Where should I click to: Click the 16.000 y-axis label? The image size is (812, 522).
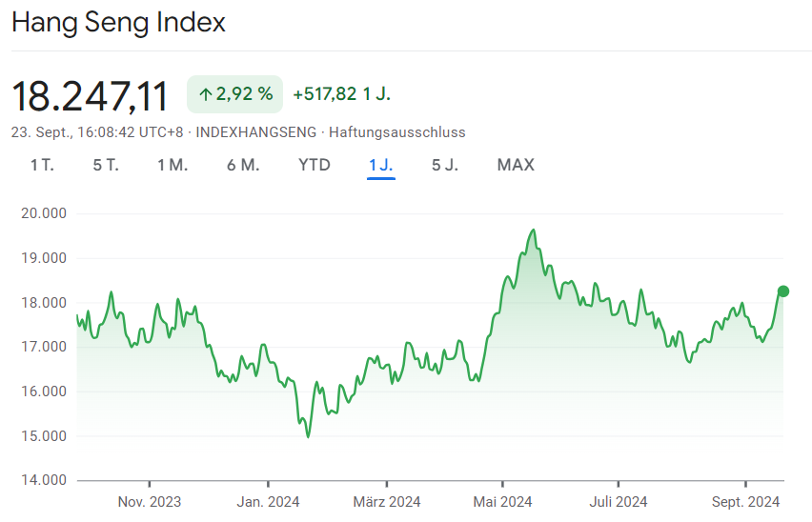44,391
